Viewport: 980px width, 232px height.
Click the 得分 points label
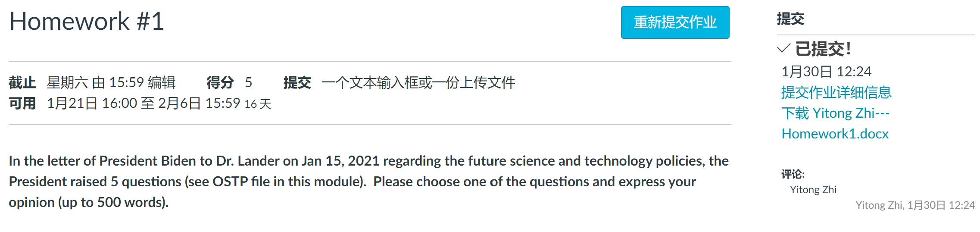220,82
